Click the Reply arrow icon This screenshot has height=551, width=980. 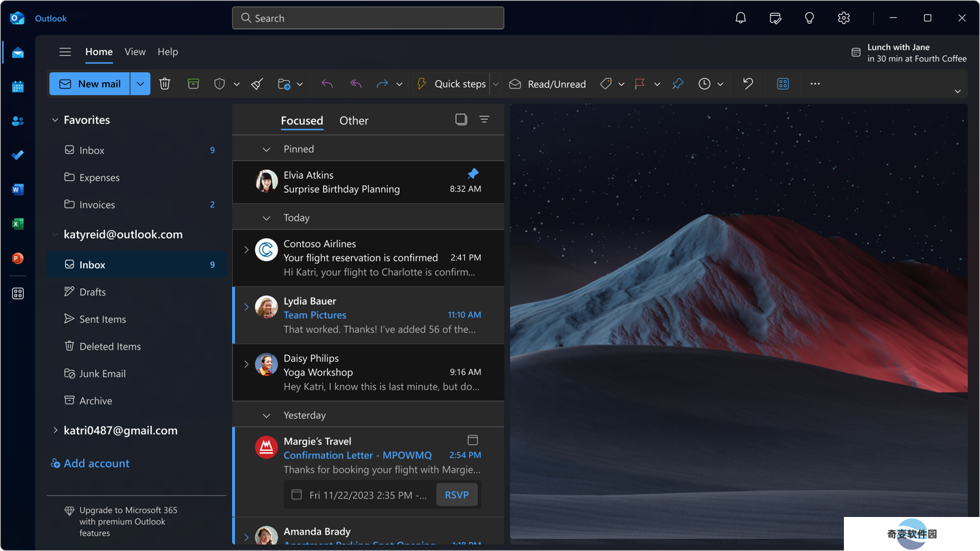tap(327, 84)
